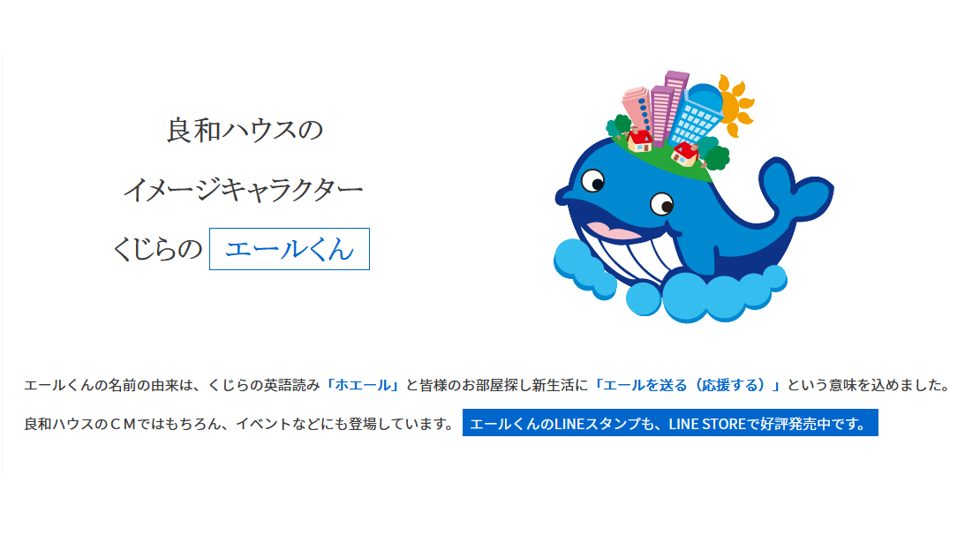Image resolution: width=980 pixels, height=551 pixels.
Task: Click the red-roof house beside the pink building
Action: (x=640, y=140)
